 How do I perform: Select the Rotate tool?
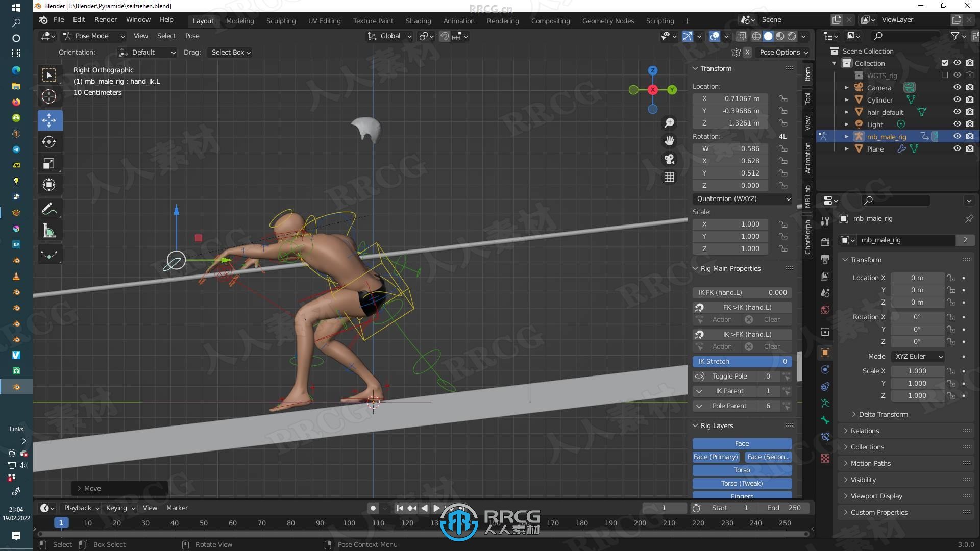(x=49, y=142)
